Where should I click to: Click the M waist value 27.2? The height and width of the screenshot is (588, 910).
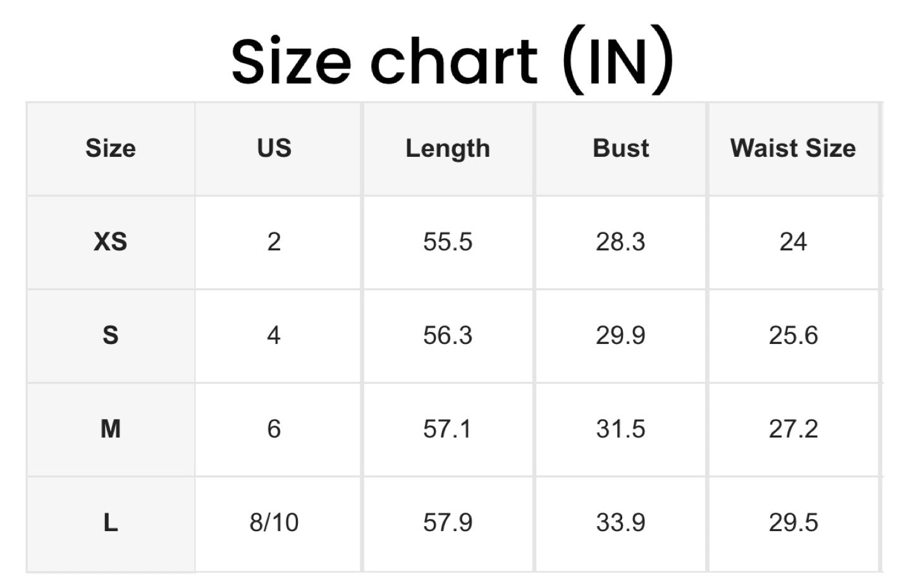coord(793,429)
